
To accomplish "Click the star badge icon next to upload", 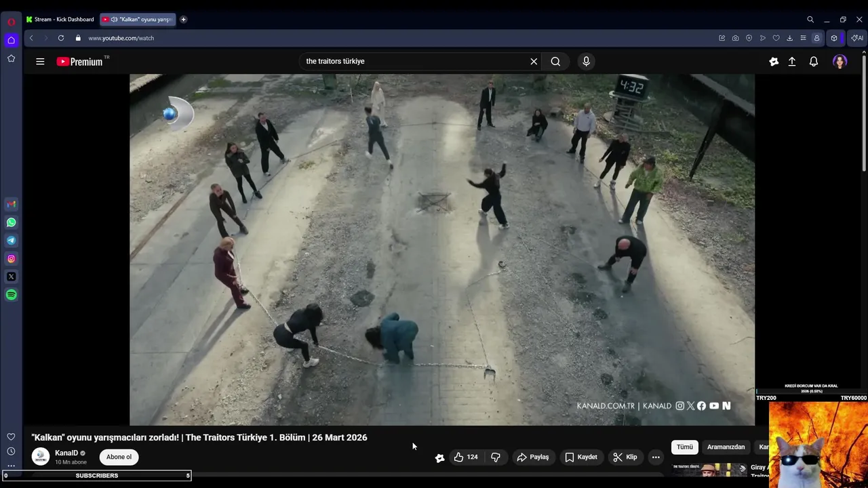I will (774, 62).
